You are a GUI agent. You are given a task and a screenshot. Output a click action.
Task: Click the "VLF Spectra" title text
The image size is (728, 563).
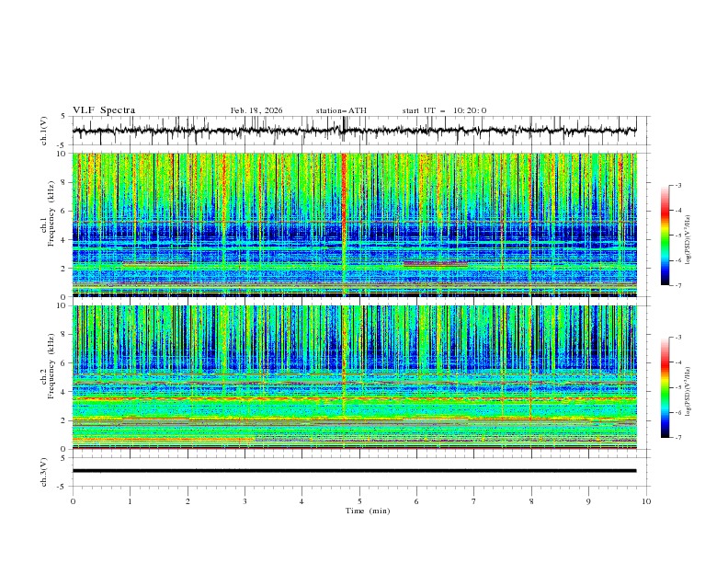(x=104, y=110)
